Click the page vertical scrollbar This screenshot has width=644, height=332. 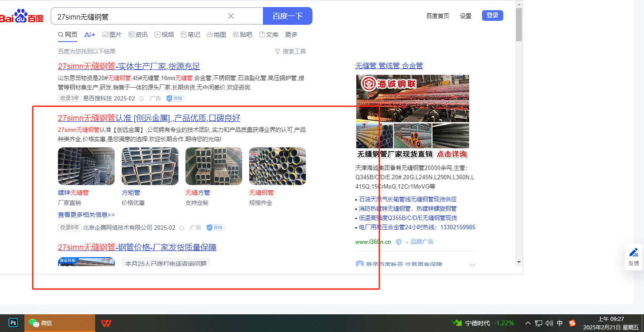point(519,24)
